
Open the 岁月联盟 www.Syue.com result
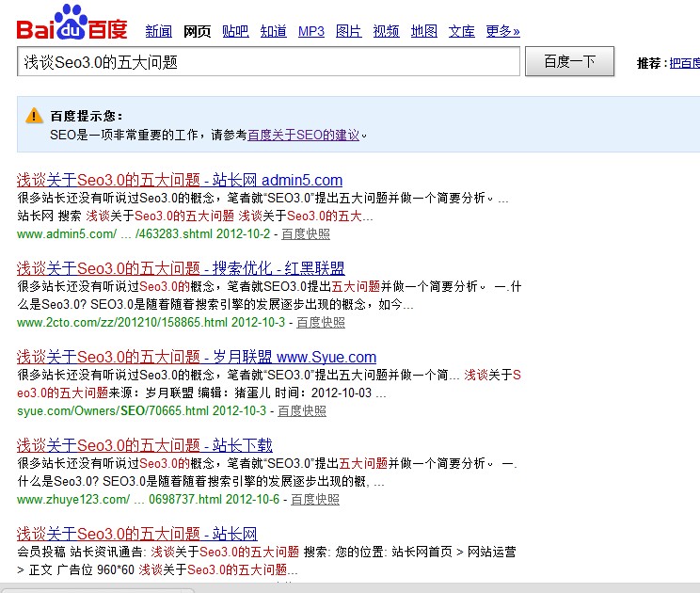click(x=196, y=357)
